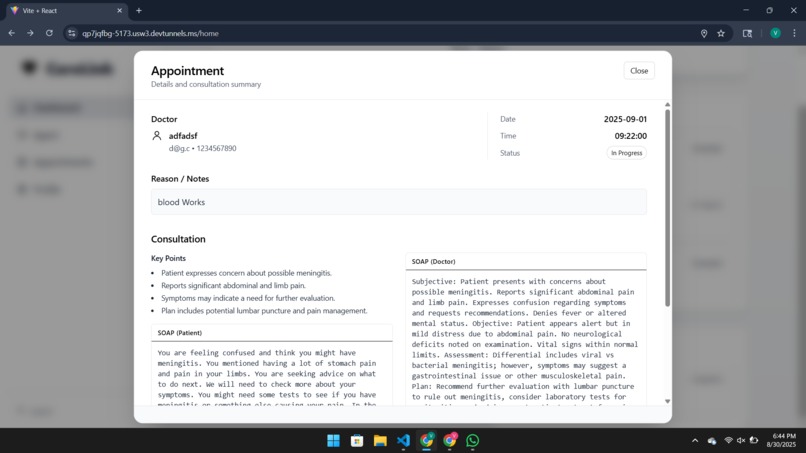The width and height of the screenshot is (806, 453).
Task: Click the doctor name adfadsf
Action: click(183, 136)
